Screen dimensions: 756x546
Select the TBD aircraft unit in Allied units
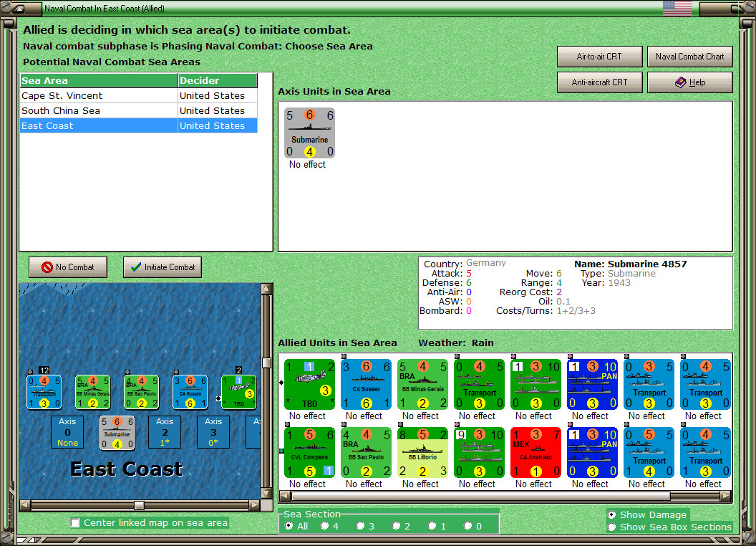[309, 384]
